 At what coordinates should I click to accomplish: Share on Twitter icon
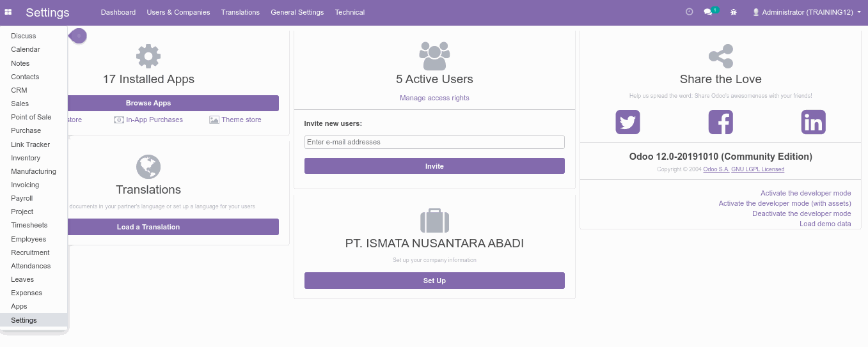pyautogui.click(x=627, y=122)
